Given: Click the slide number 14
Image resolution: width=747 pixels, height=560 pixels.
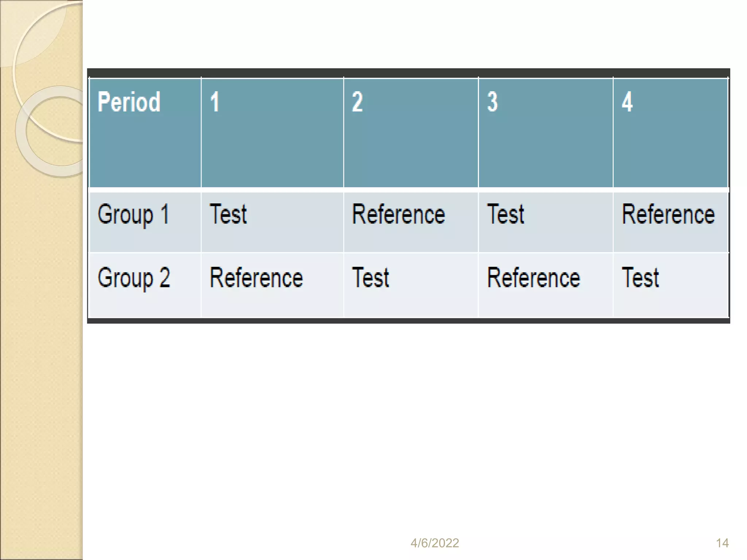Looking at the screenshot, I should (x=722, y=543).
